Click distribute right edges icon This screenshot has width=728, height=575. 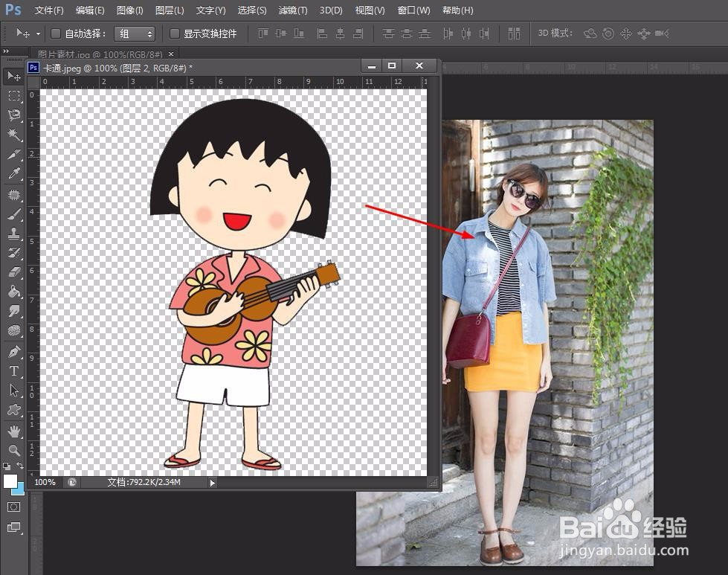(484, 33)
